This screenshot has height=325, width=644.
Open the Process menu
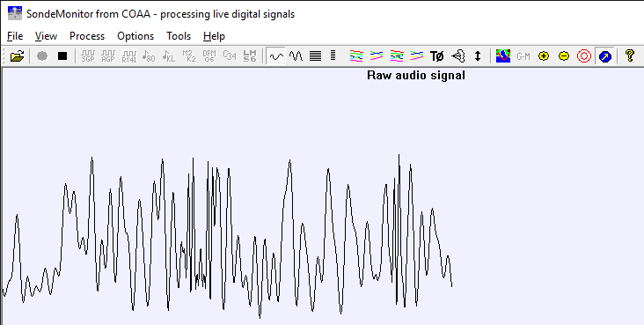[87, 36]
